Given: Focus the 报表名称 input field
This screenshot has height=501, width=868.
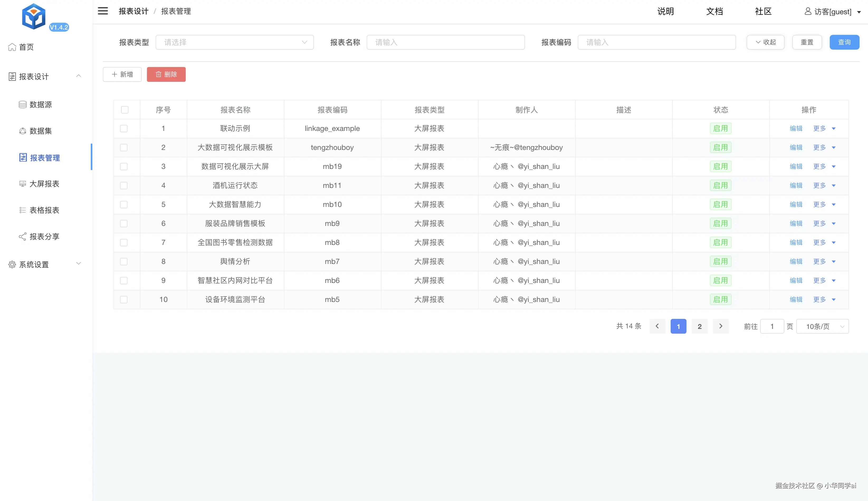Looking at the screenshot, I should tap(446, 42).
